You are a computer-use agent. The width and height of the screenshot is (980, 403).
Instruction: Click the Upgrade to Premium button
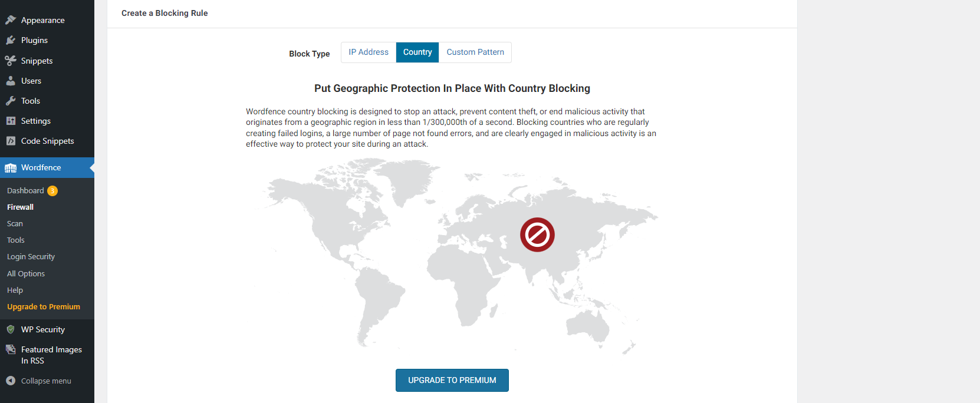(x=452, y=380)
